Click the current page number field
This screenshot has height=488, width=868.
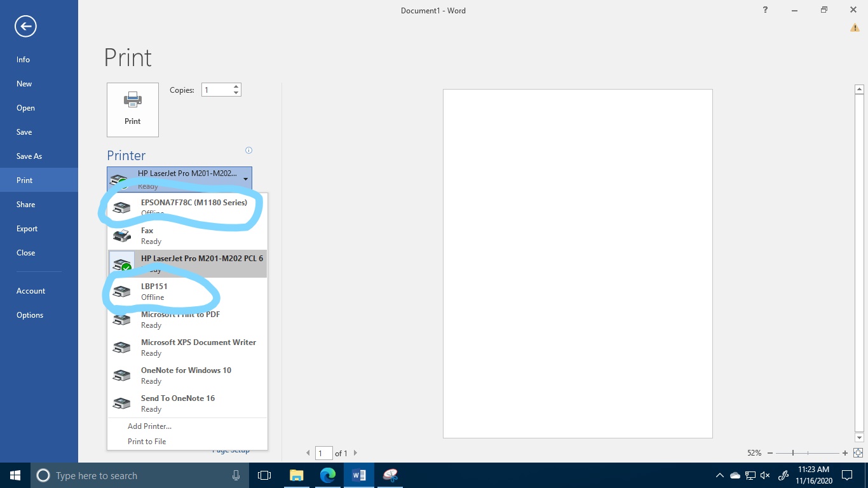pos(324,453)
